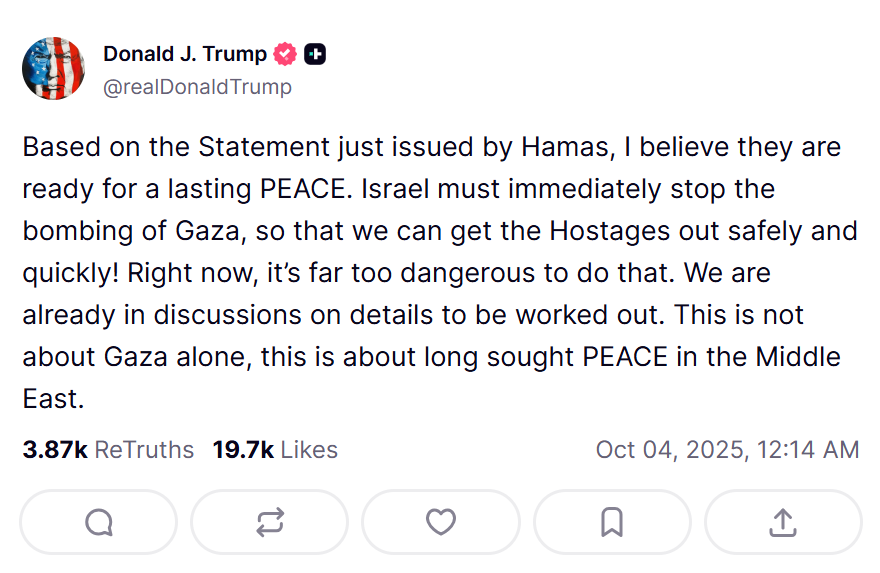Viewport: 880px width, 573px height.
Task: Like the post with the heart icon
Action: [x=440, y=521]
